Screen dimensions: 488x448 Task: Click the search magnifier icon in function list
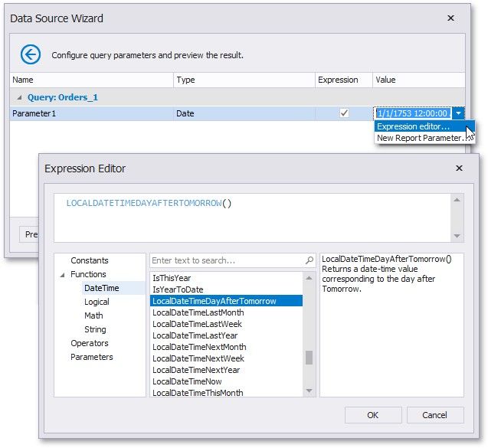point(309,260)
